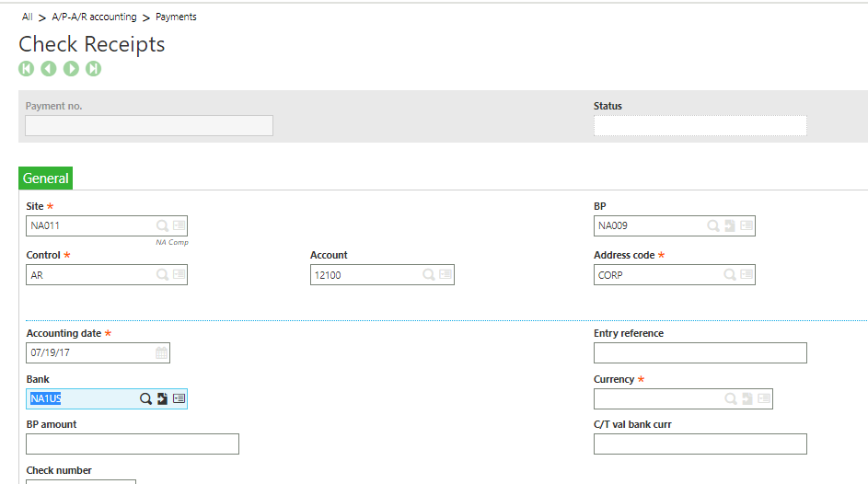
Task: Open the Address code lookup magnifier
Action: click(x=730, y=274)
